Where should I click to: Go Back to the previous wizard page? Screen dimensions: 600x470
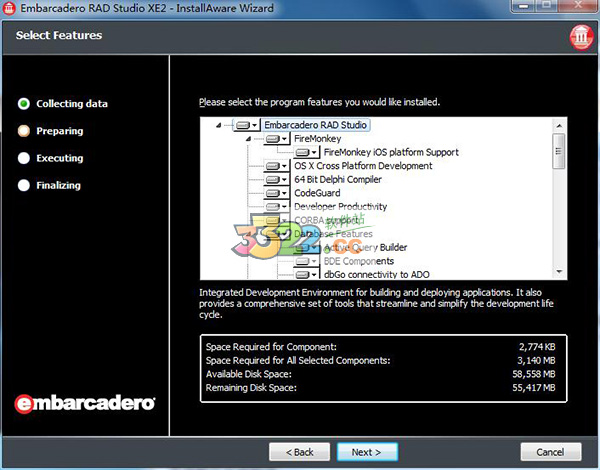point(299,452)
